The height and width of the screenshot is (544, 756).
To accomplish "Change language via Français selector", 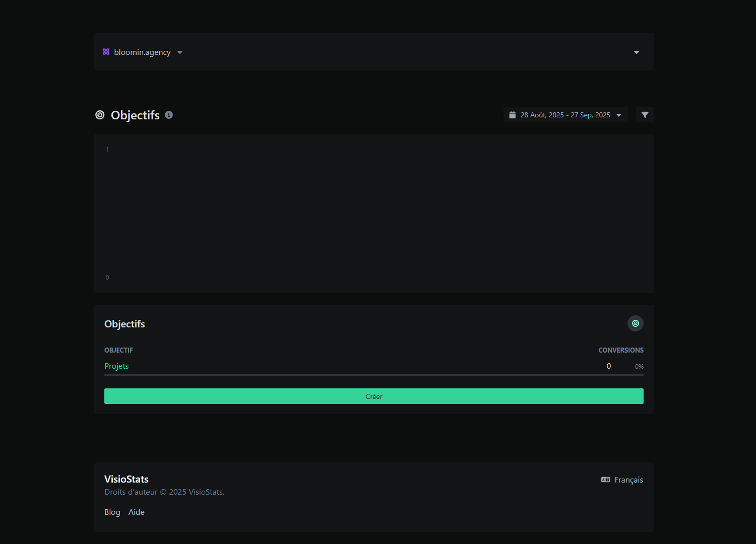I will [628, 480].
